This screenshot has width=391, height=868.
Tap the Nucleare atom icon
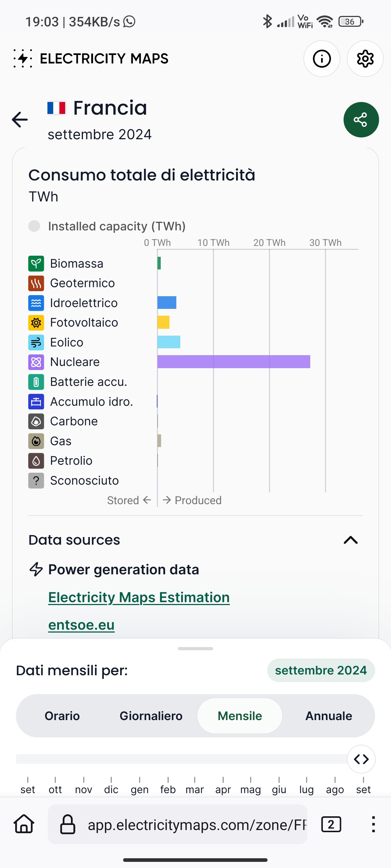tap(36, 362)
